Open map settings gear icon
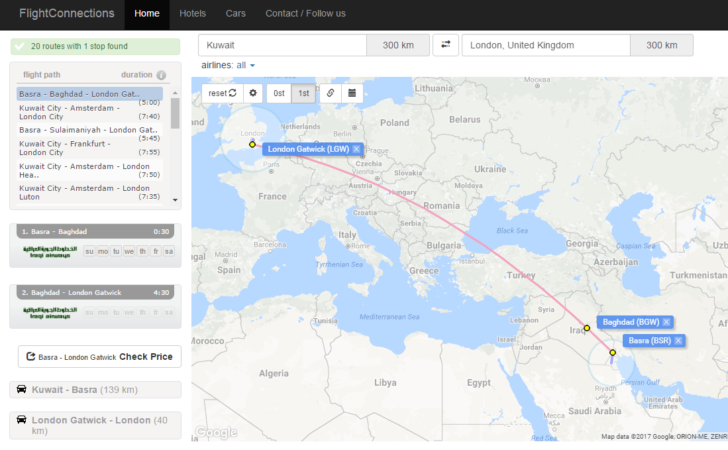The image size is (728, 450). pos(253,93)
